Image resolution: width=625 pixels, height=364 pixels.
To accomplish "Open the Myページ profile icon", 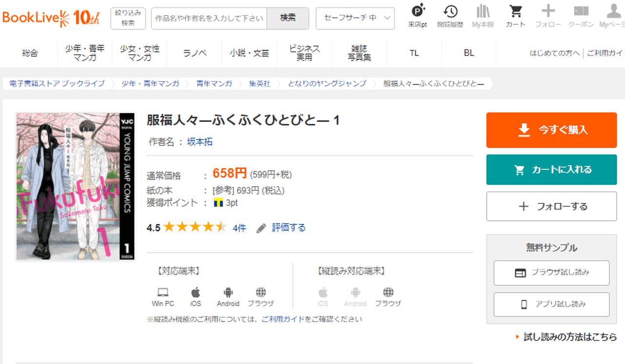I will [613, 12].
